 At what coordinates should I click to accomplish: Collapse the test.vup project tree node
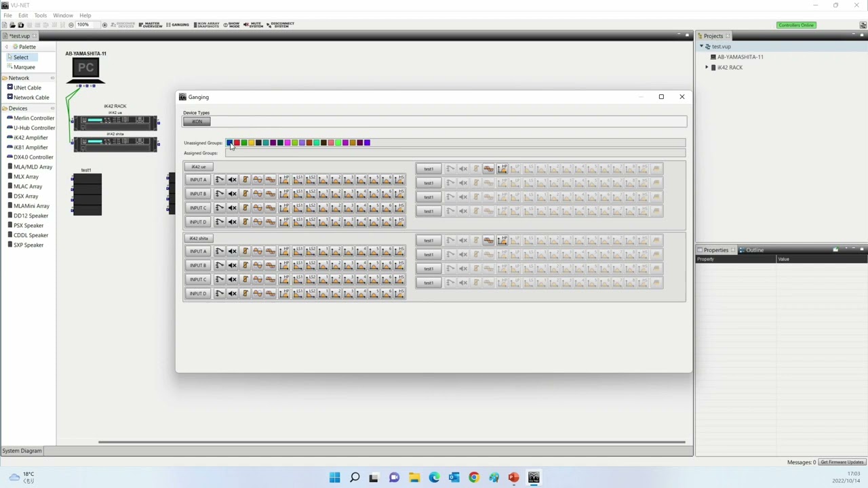coord(702,46)
